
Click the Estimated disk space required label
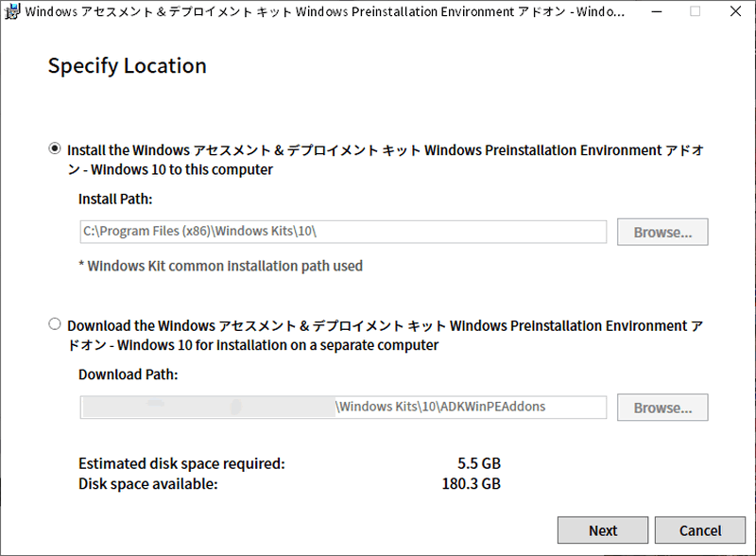[x=181, y=464]
